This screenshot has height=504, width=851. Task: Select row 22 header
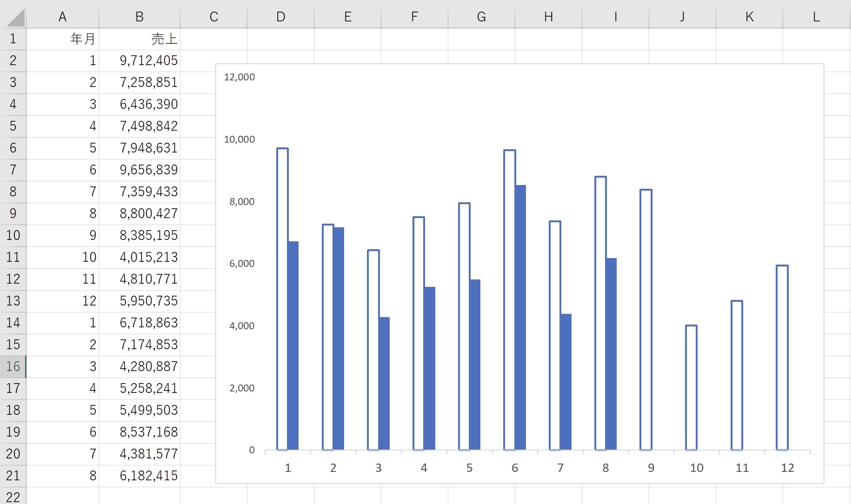point(13,496)
